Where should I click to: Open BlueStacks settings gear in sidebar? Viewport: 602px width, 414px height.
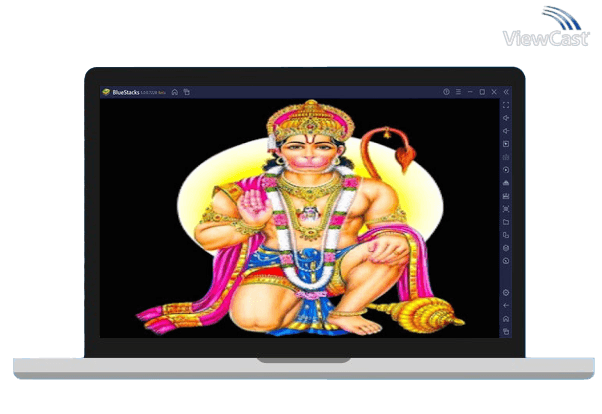click(506, 293)
